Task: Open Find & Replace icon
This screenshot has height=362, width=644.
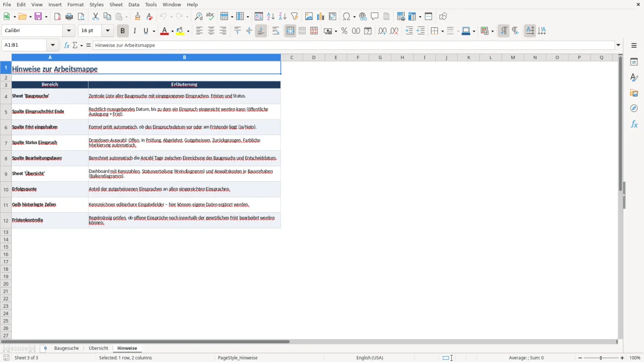Action: (199, 17)
